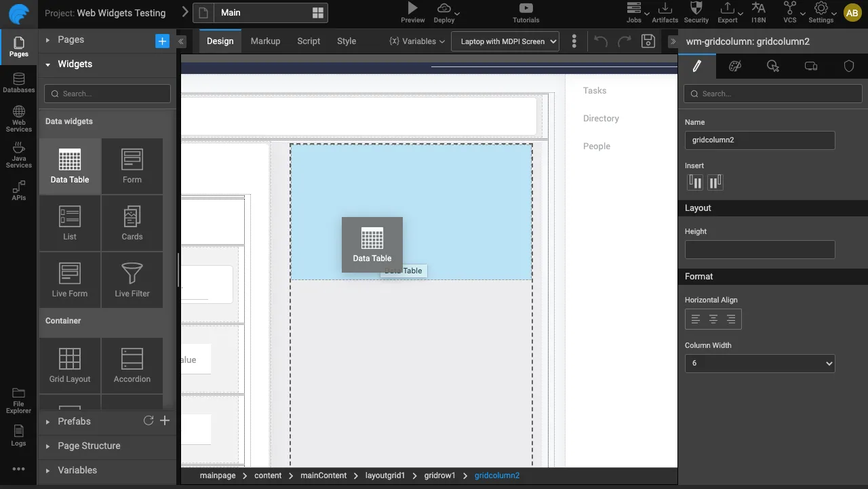The height and width of the screenshot is (489, 868).
Task: Click the blue add page button
Action: click(162, 41)
